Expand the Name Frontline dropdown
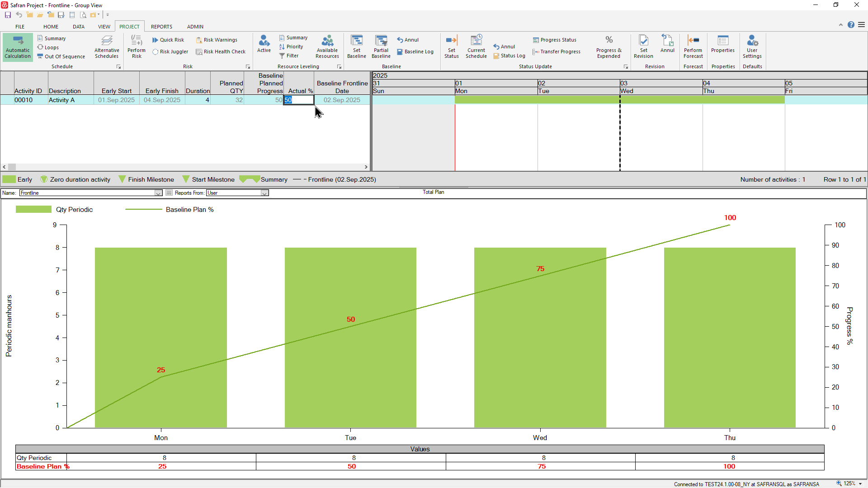868x488 pixels. (158, 193)
